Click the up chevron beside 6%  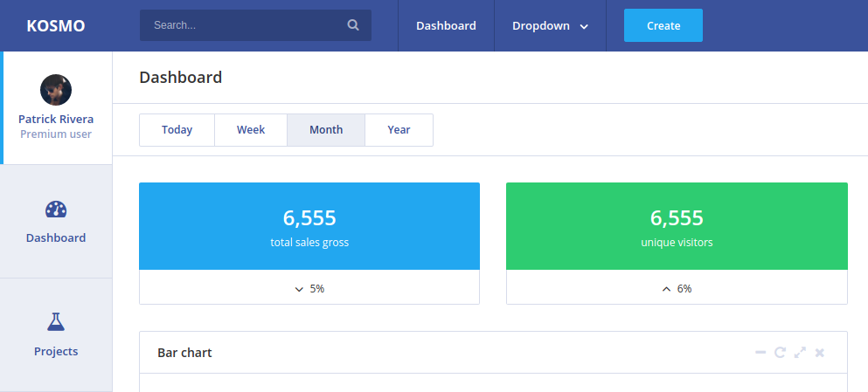click(x=666, y=289)
